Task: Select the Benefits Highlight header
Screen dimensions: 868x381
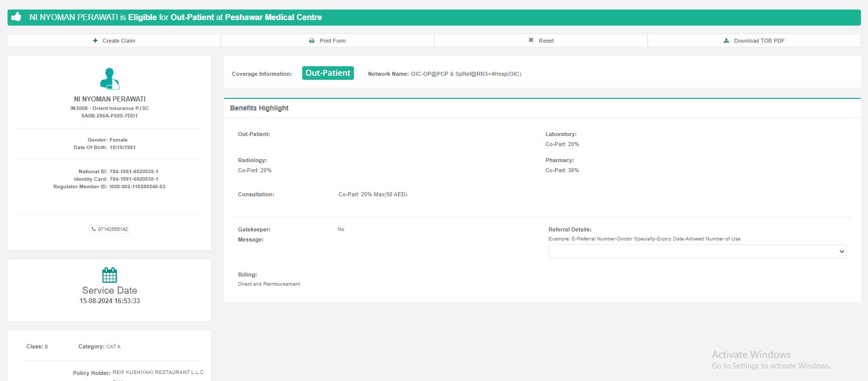Action: (259, 108)
